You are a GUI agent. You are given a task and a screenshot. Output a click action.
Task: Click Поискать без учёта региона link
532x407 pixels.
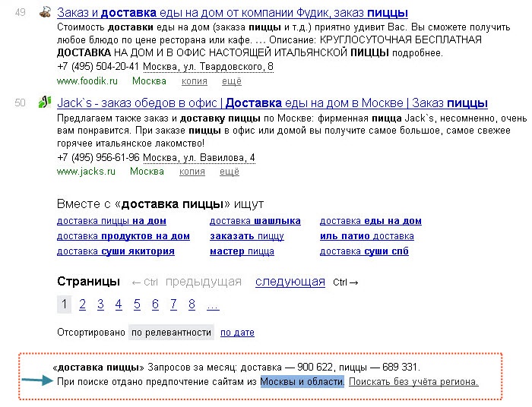413,382
